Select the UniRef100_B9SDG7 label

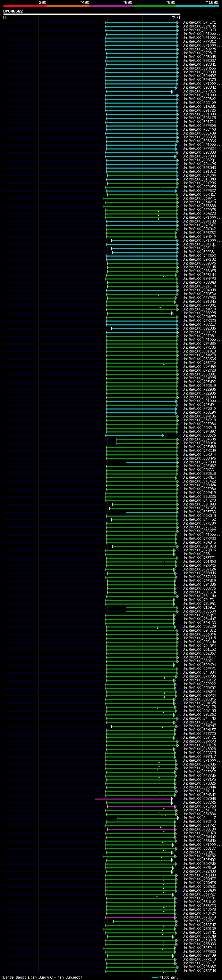click(x=199, y=60)
